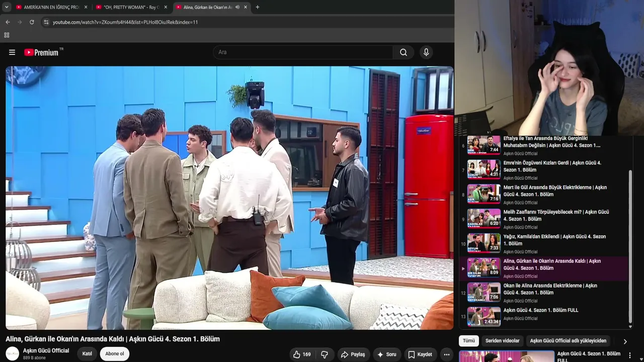
Task: Like the video showing 169 likes
Action: (302, 354)
